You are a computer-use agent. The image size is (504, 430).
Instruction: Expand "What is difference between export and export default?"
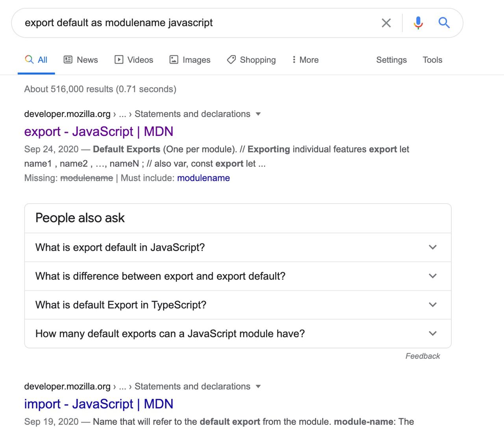pyautogui.click(x=433, y=276)
